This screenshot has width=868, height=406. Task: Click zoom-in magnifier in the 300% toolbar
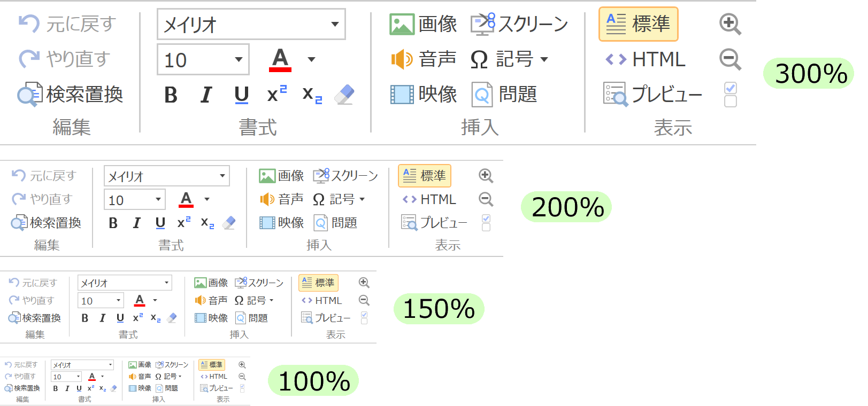click(x=730, y=24)
